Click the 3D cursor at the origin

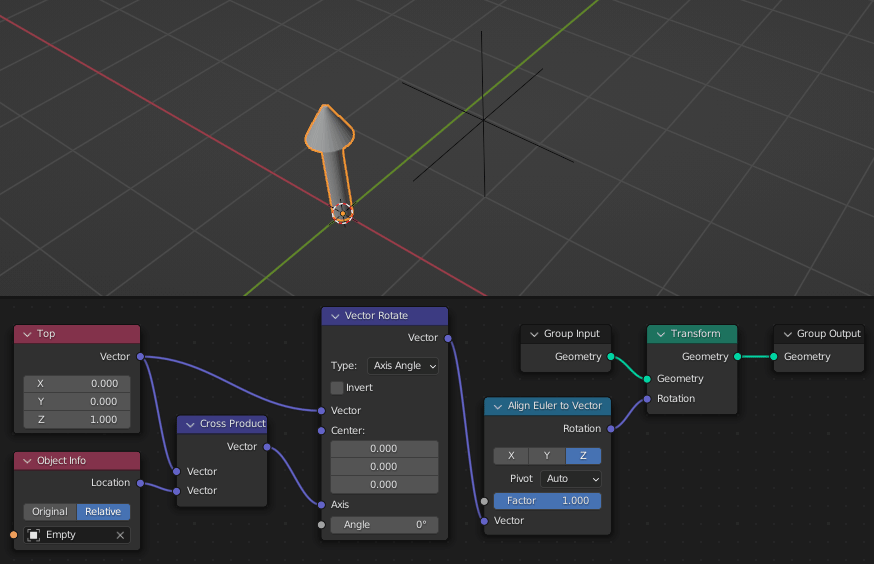pos(342,213)
